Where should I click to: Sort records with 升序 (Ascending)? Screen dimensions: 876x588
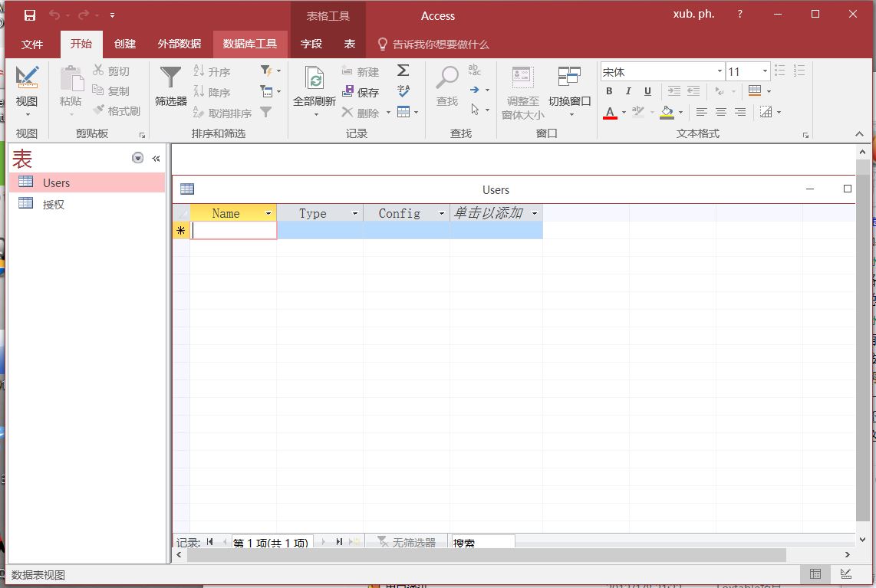[211, 71]
